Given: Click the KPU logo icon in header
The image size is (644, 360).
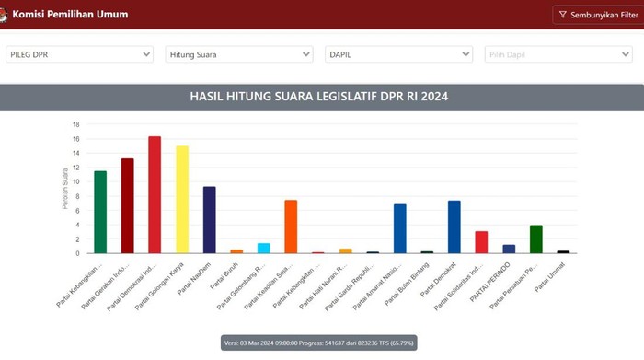Looking at the screenshot, I should pos(3,15).
